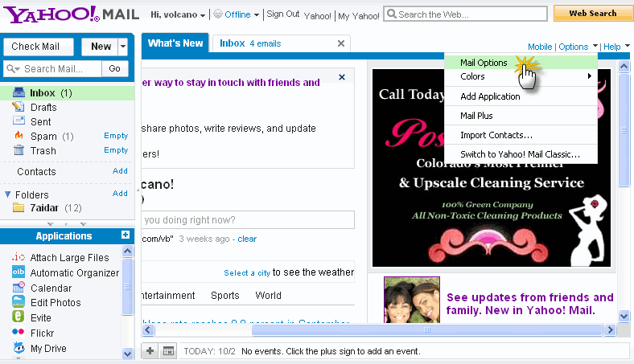Screen dimensions: 634x364
Task: Click the clear status link
Action: click(x=247, y=239)
